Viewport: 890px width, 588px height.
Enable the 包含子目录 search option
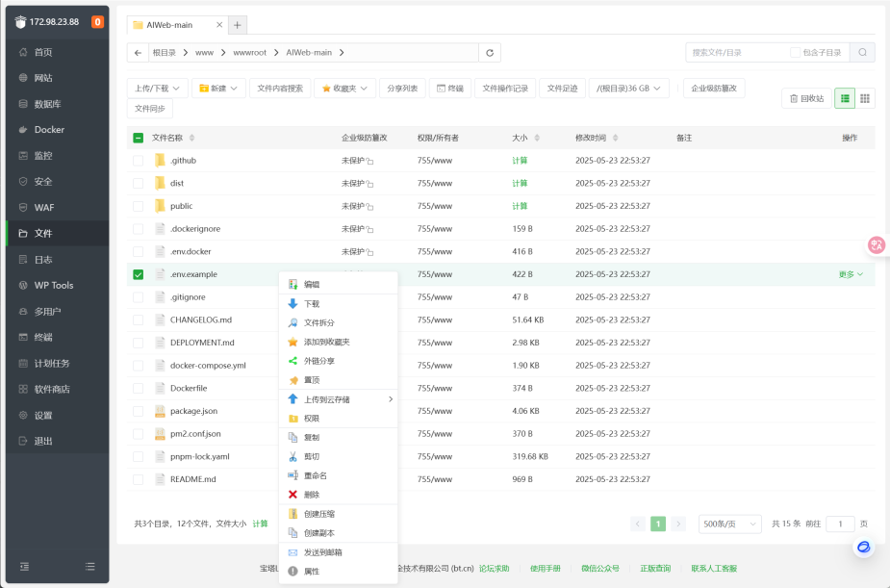pos(795,53)
